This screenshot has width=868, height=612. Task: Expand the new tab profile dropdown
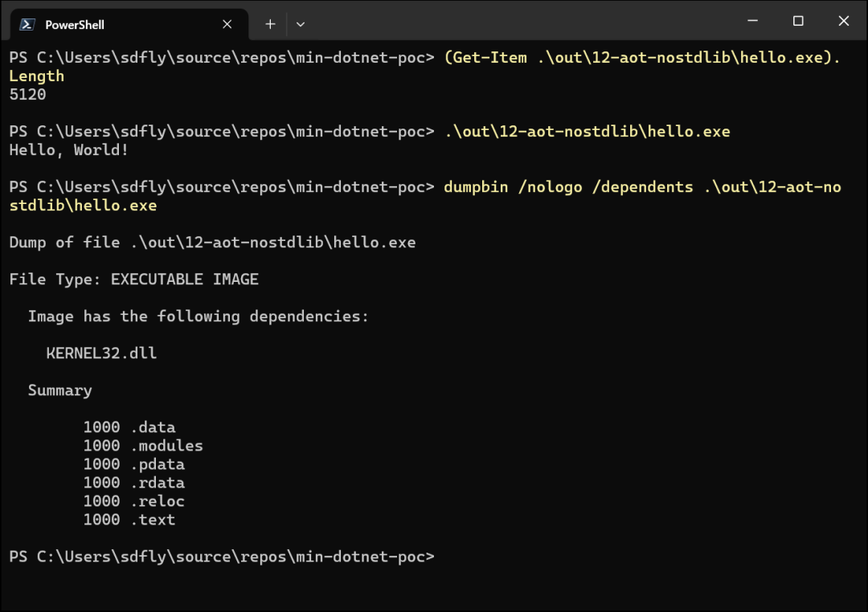pyautogui.click(x=301, y=24)
